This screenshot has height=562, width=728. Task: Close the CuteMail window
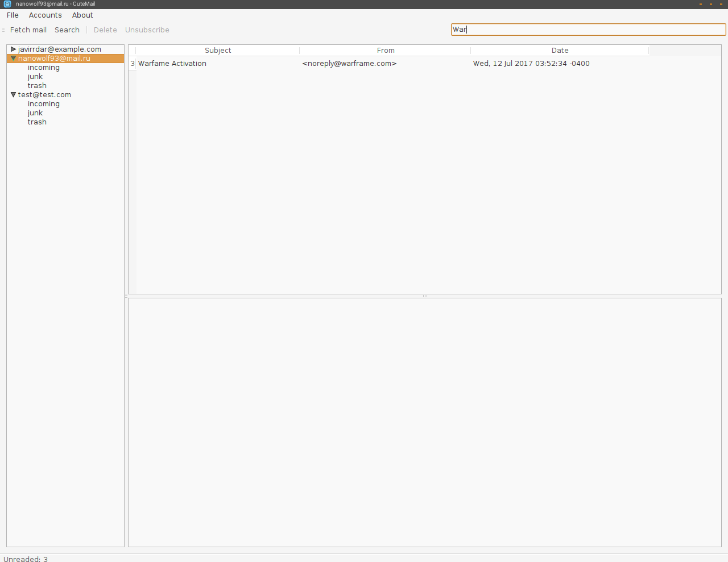(x=721, y=4)
